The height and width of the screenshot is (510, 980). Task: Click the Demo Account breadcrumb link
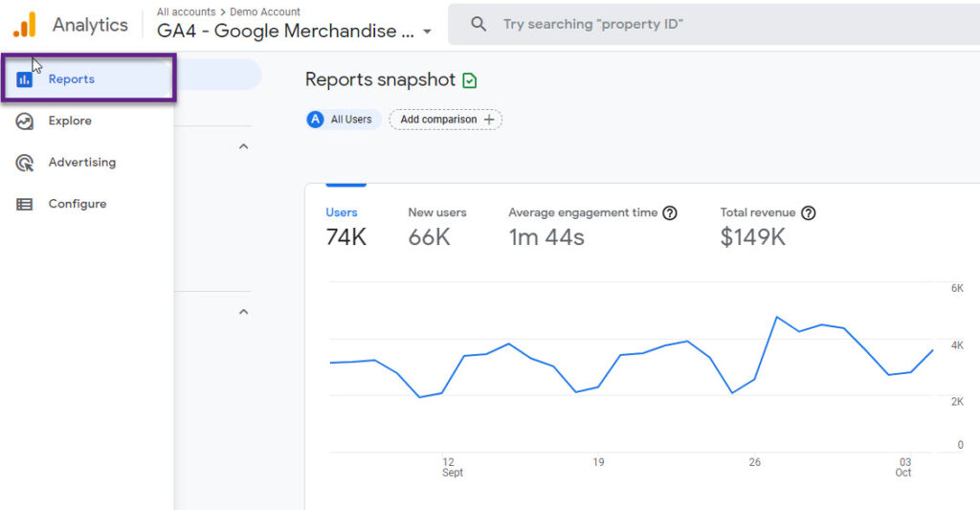tap(265, 11)
